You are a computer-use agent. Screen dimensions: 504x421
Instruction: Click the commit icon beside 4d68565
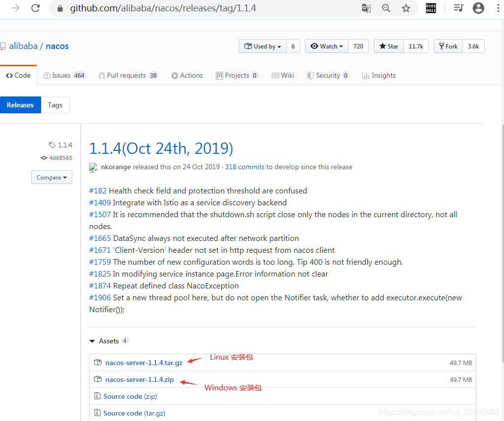44,158
